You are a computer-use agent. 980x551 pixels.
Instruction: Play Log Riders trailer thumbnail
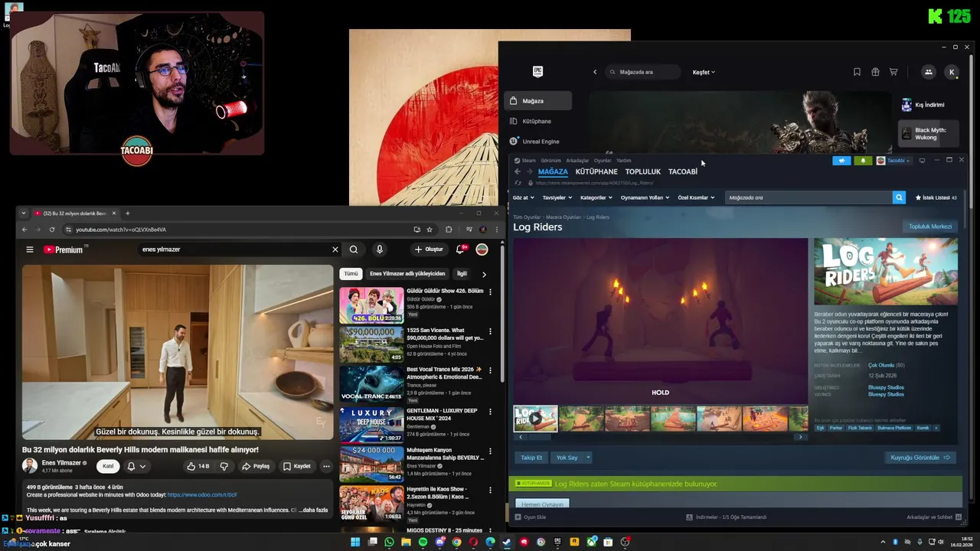point(535,419)
